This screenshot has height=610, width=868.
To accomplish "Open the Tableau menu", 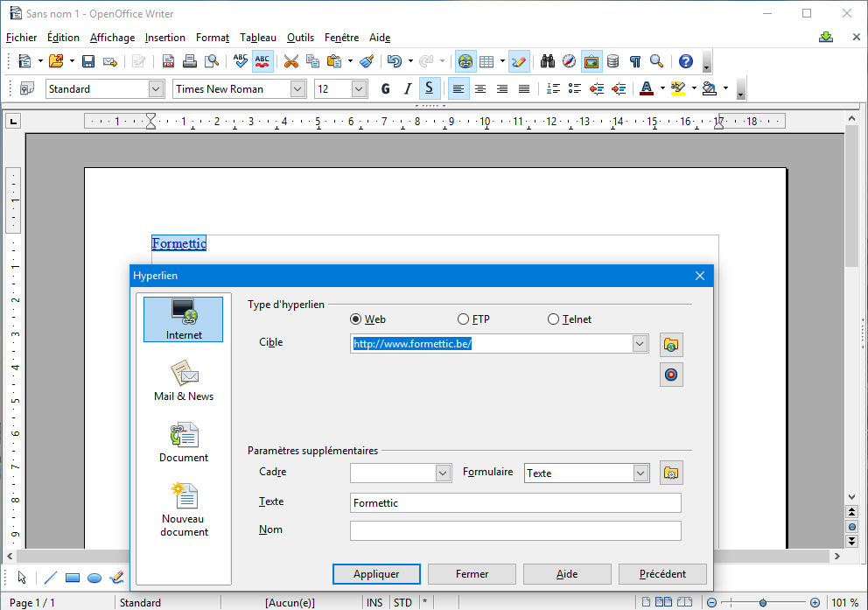I will point(258,38).
